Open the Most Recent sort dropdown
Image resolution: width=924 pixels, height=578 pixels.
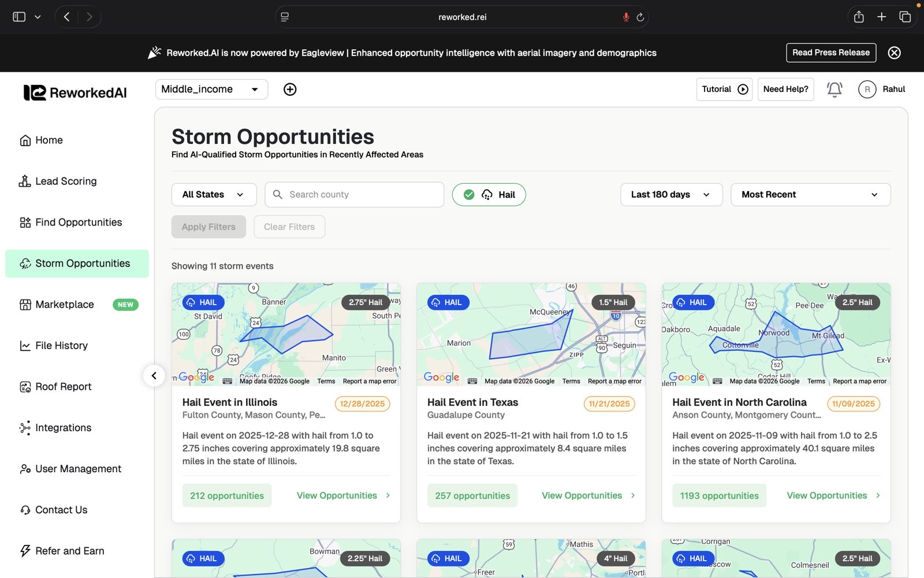coord(810,194)
